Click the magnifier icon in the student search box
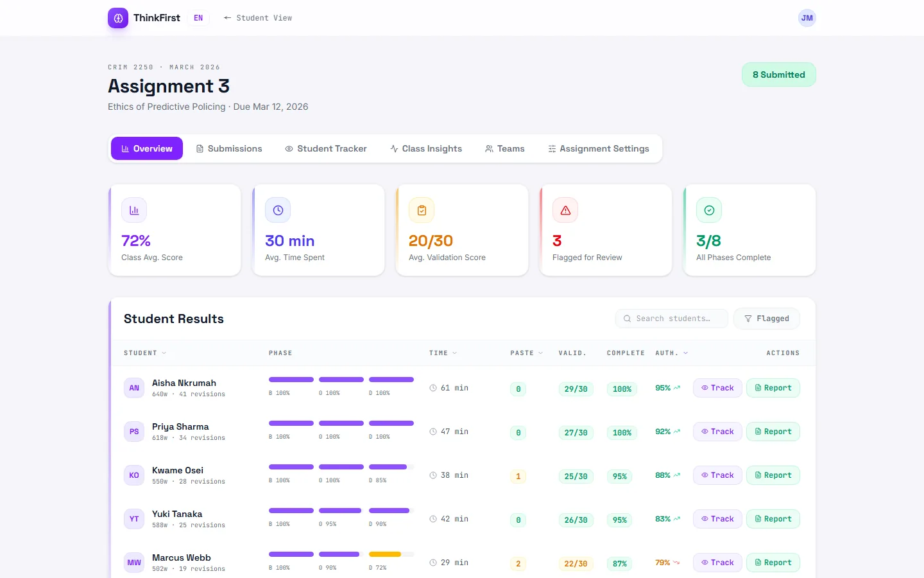Screen dimensions: 924x578 click(x=628, y=319)
